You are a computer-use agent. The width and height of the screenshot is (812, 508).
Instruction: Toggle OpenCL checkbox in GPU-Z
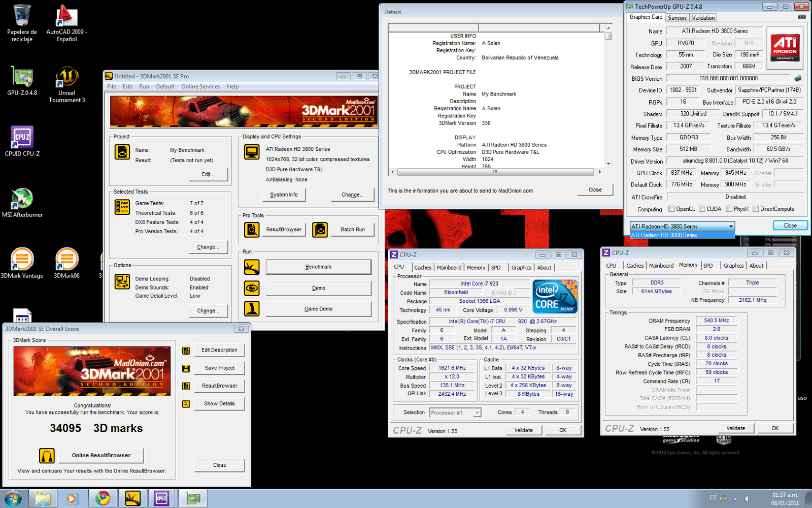672,209
